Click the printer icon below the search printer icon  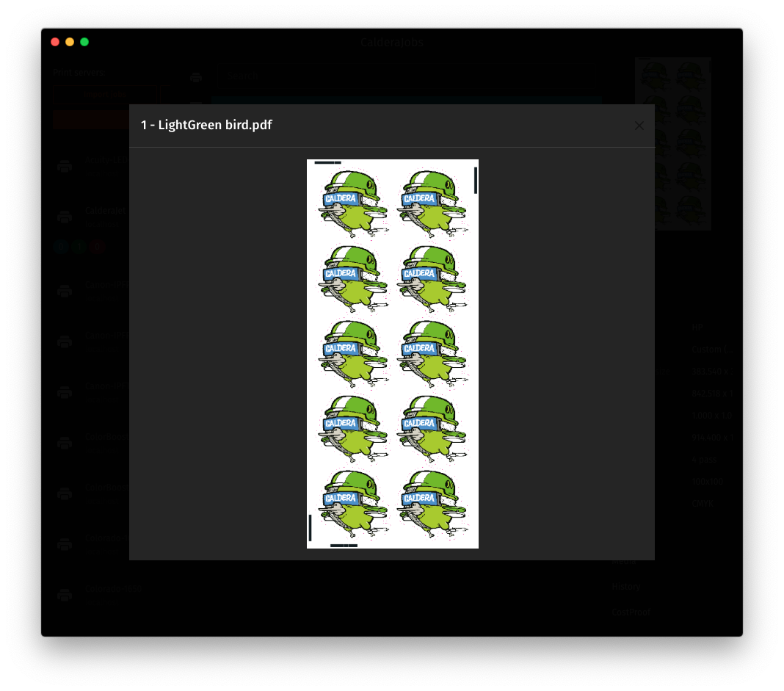[195, 105]
